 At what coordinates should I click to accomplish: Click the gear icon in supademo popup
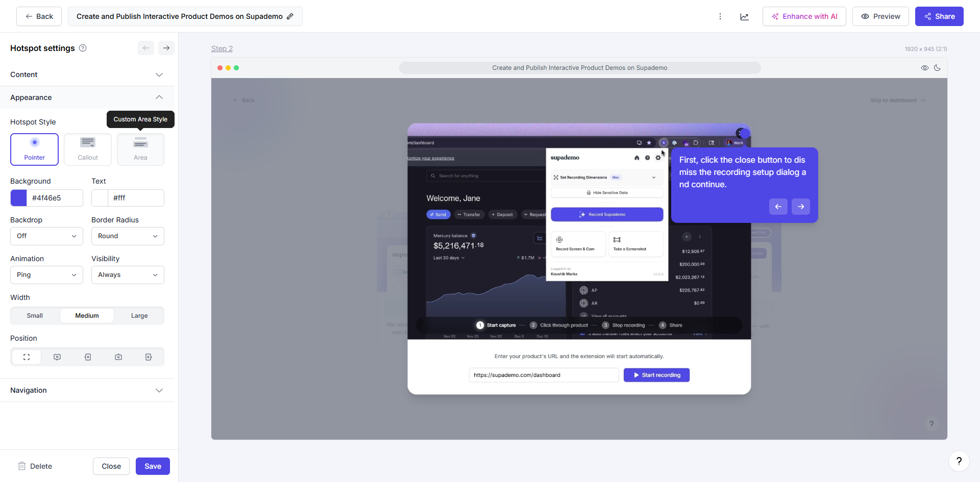click(x=658, y=158)
